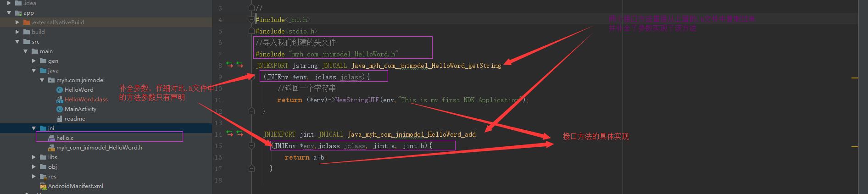Expand the gen folder arrow

[x=34, y=61]
